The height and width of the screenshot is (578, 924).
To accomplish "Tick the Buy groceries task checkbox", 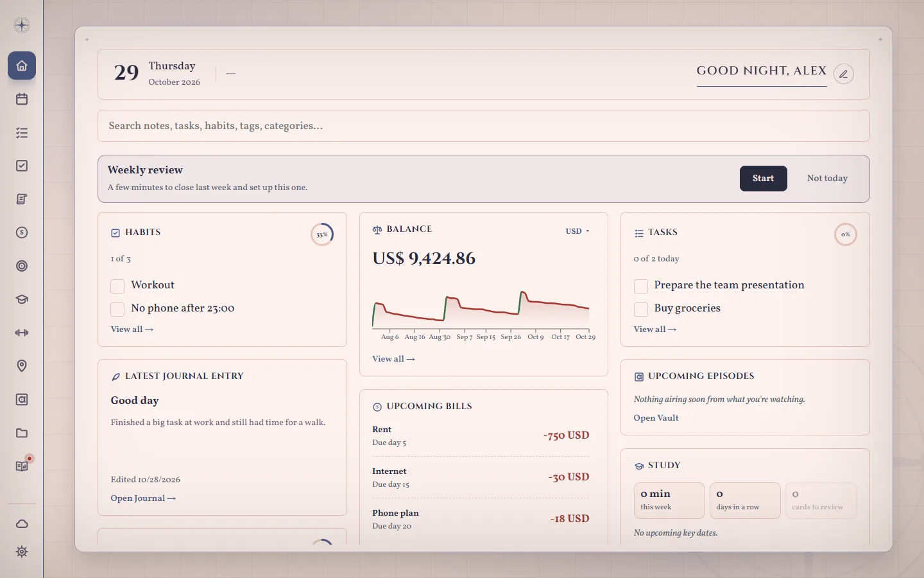I will (640, 309).
